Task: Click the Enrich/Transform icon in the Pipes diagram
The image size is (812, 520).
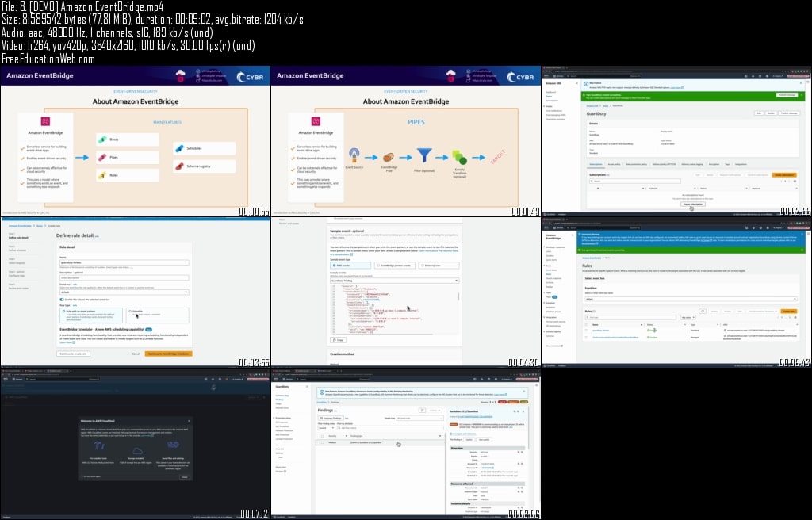Action: click(x=459, y=158)
